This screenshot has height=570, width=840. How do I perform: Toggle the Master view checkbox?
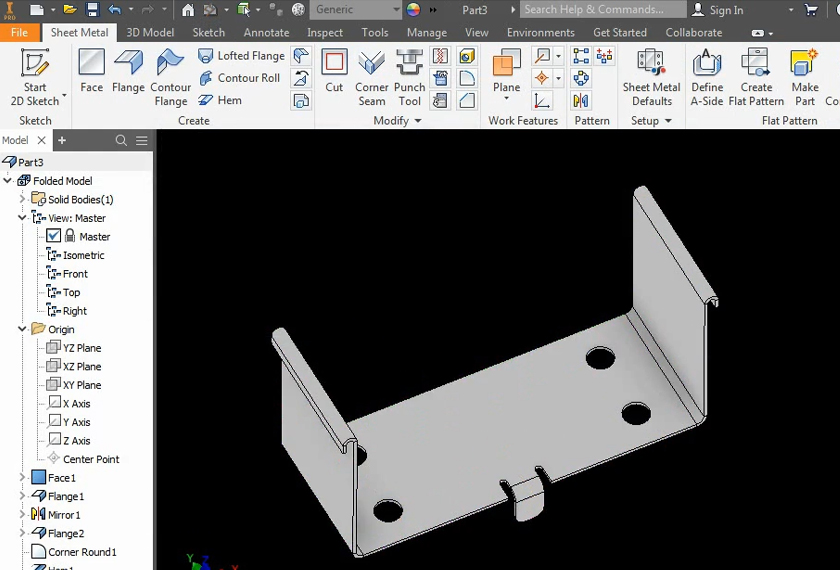click(x=54, y=237)
